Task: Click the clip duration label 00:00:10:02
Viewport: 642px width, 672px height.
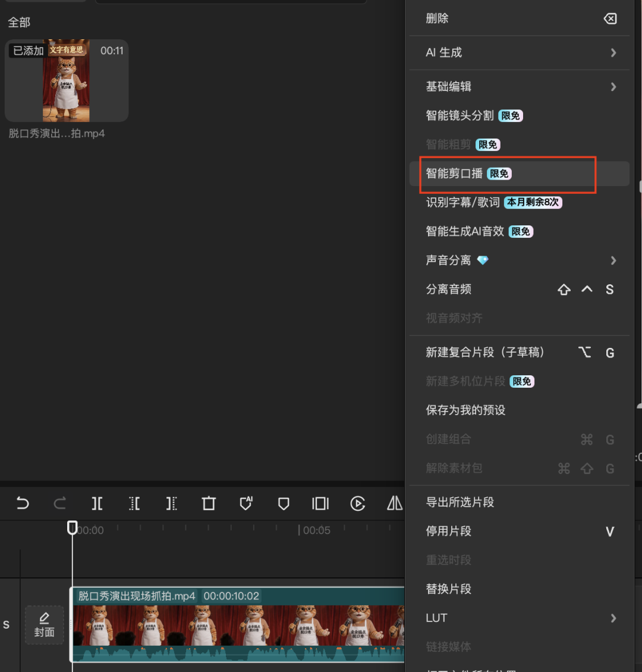Action: [231, 596]
